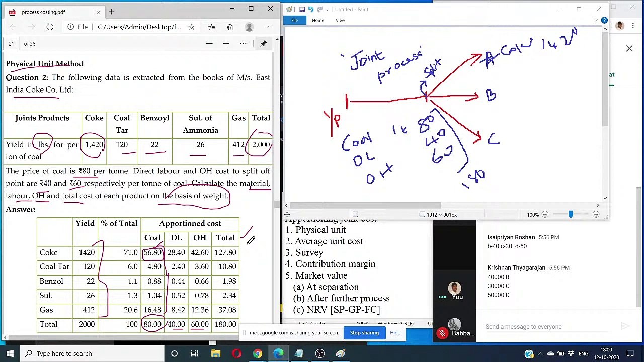Click Paint zoom out minus button
This screenshot has height=362, width=644.
coord(545,215)
